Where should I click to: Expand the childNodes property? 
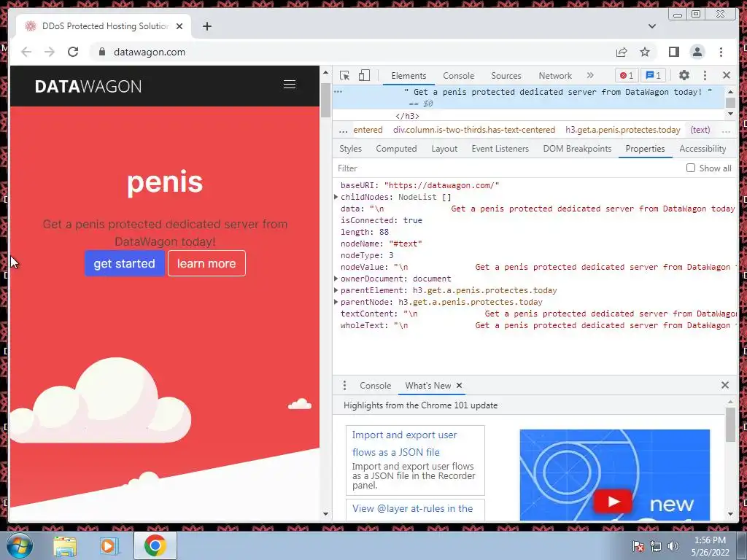point(336,197)
